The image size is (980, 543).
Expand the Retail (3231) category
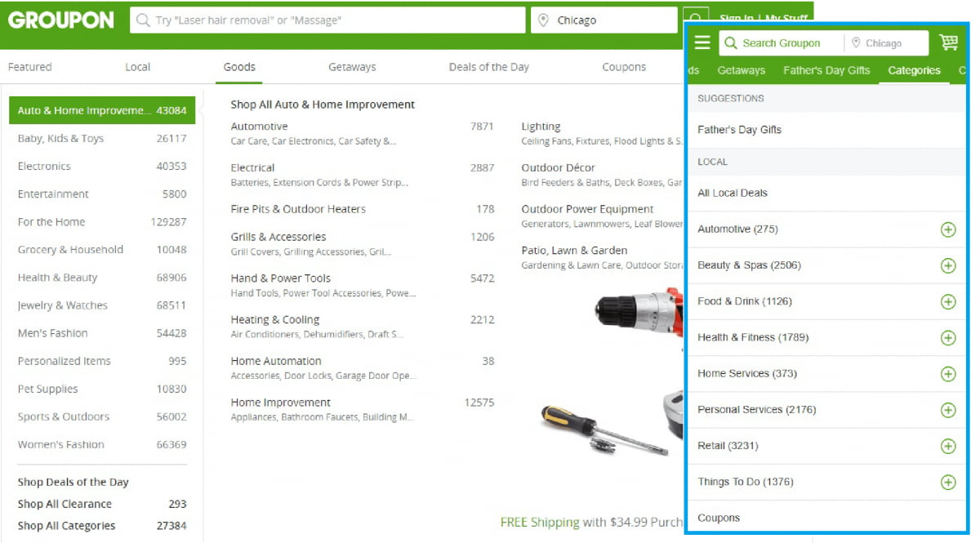pyautogui.click(x=947, y=446)
